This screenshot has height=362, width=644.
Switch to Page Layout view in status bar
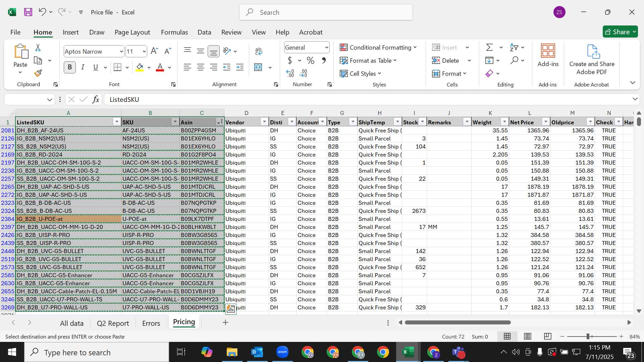[528, 336]
